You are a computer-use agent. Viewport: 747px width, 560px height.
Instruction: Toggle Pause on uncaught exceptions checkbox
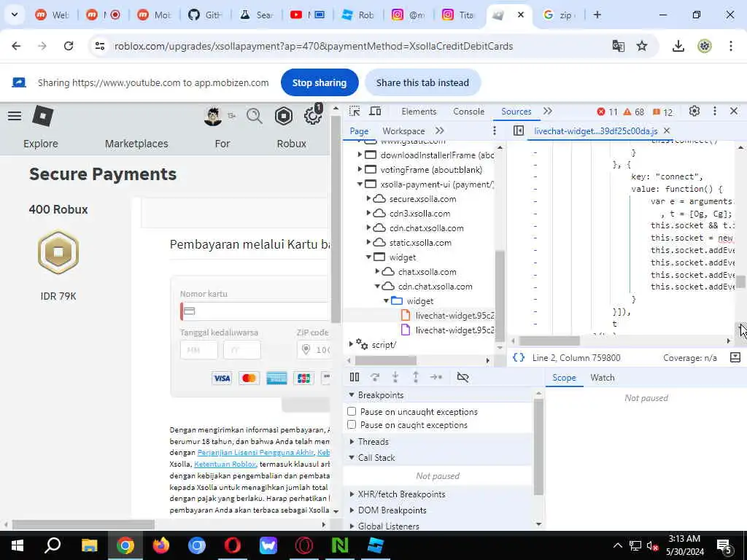click(x=352, y=411)
